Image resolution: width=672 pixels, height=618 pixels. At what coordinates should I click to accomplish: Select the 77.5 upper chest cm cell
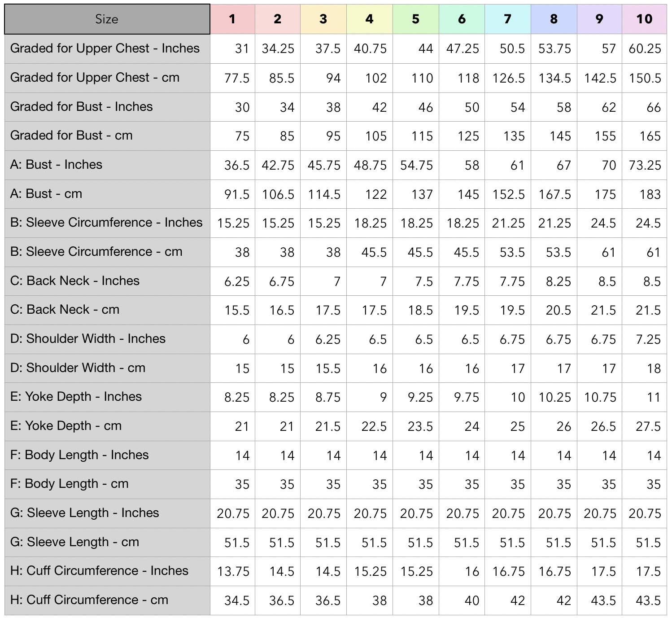[x=237, y=78]
